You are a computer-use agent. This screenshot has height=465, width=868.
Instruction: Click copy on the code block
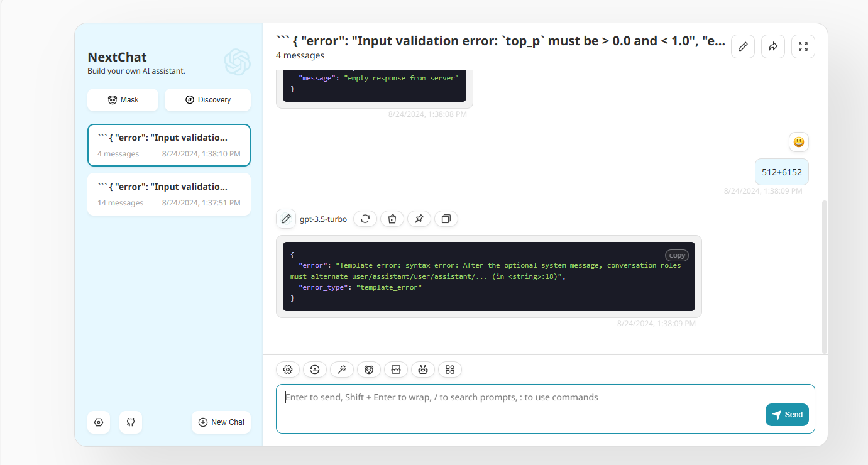point(677,255)
